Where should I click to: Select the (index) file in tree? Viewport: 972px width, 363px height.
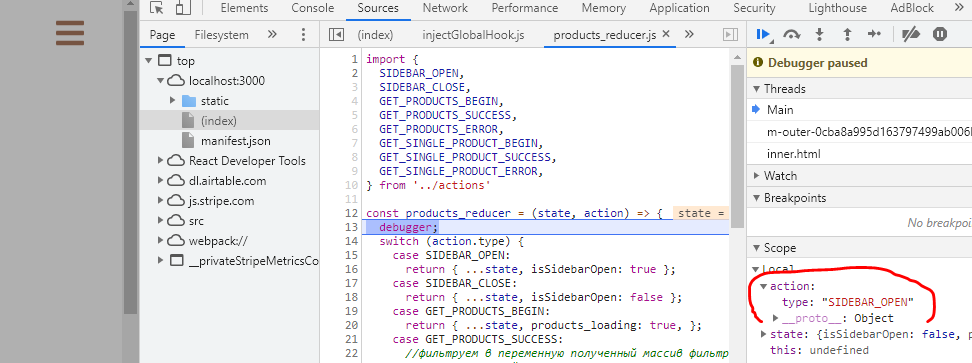coord(229,121)
